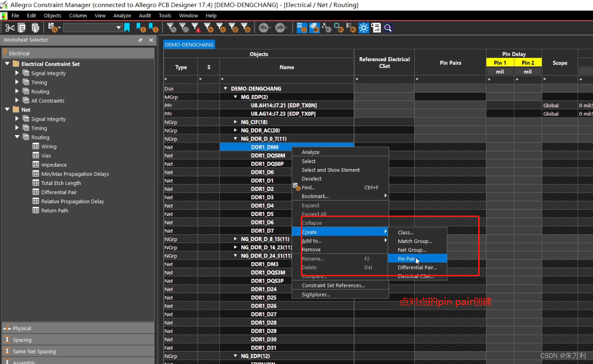Click the Copy toolbar icon
The width and height of the screenshot is (593, 364).
[x=22, y=28]
